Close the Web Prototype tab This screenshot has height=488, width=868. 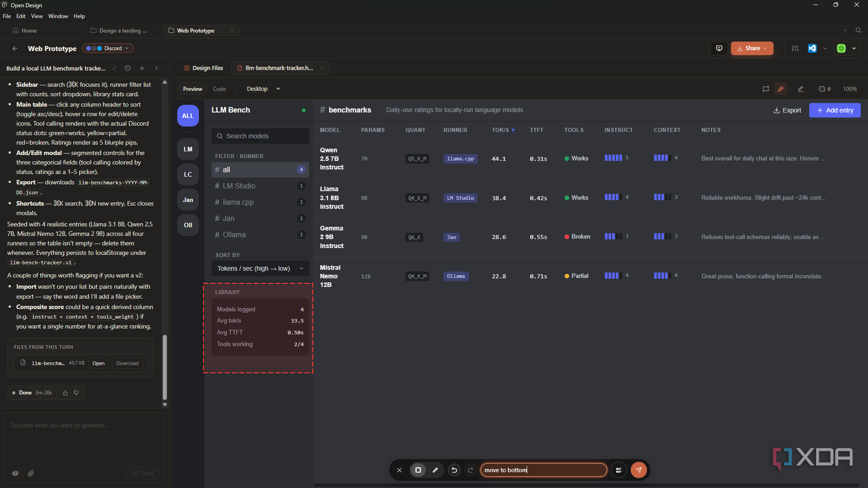click(232, 30)
